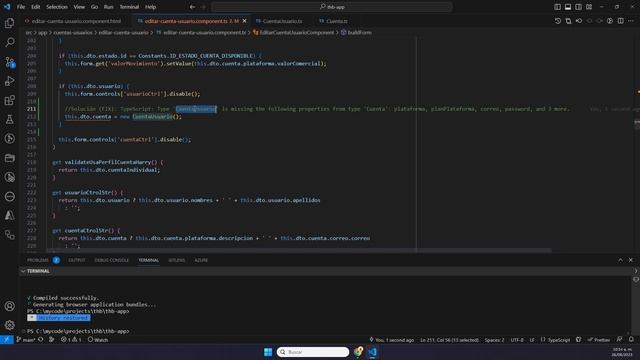The height and width of the screenshot is (360, 640).
Task: Toggle the bottom panel layout icon
Action: pos(568,7)
